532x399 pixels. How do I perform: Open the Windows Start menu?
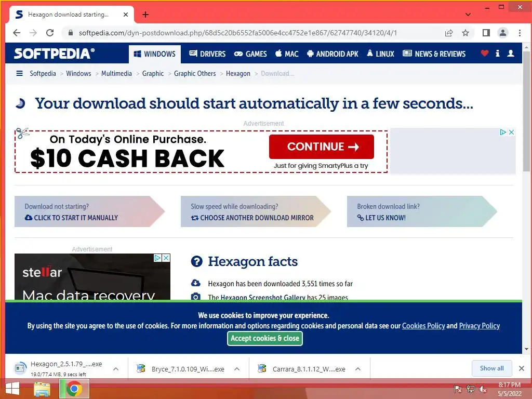12,389
